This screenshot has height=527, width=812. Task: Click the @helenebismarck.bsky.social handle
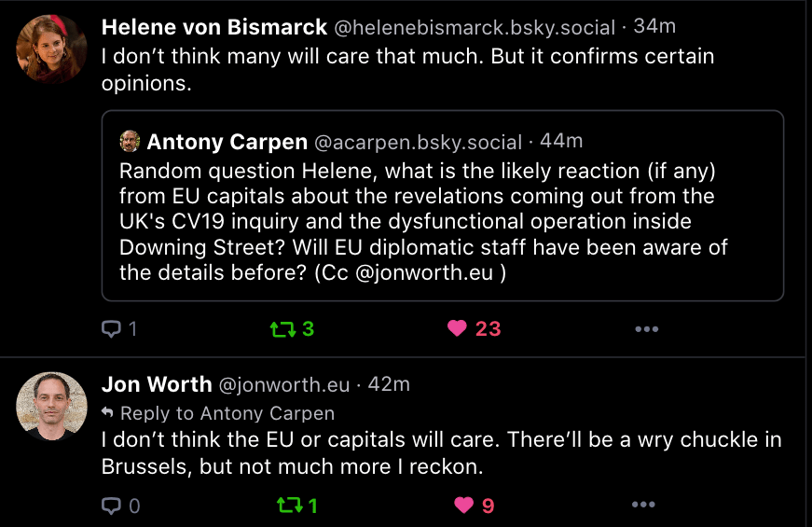475,28
